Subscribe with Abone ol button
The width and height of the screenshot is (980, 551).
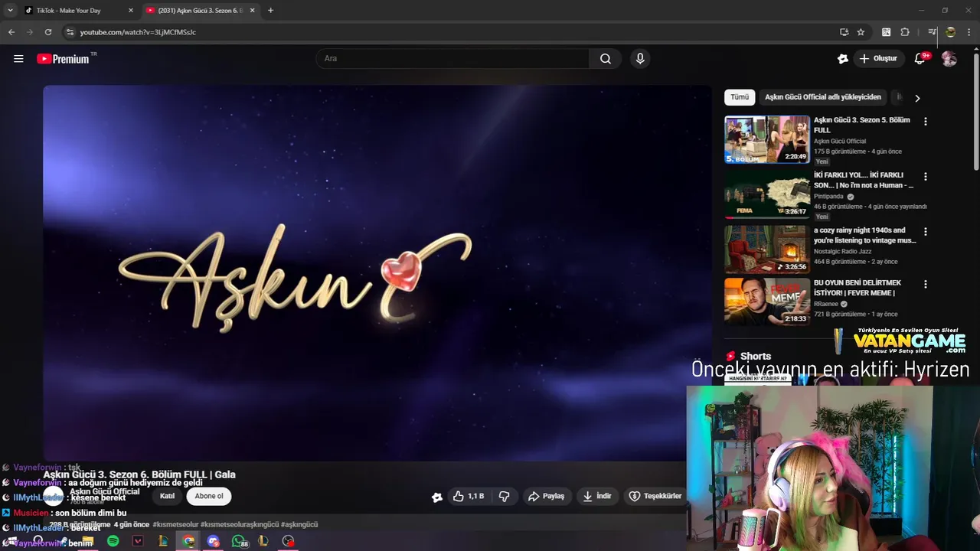pos(209,496)
